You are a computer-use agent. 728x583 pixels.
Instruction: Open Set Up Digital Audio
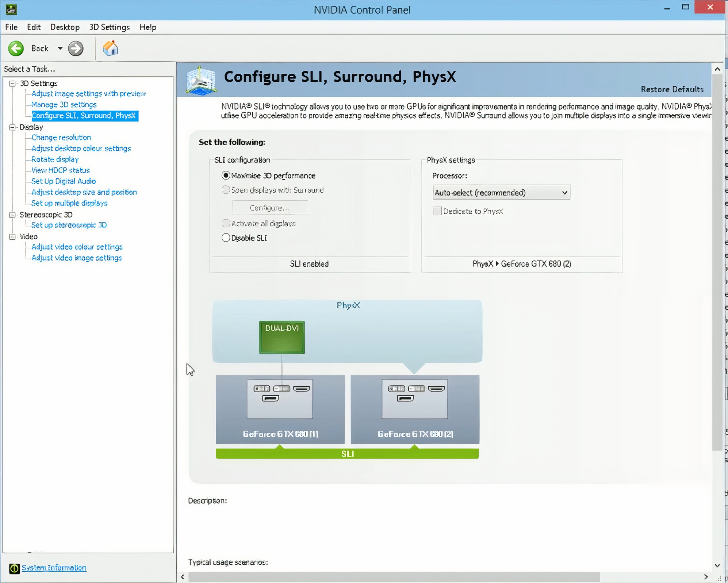(x=64, y=181)
